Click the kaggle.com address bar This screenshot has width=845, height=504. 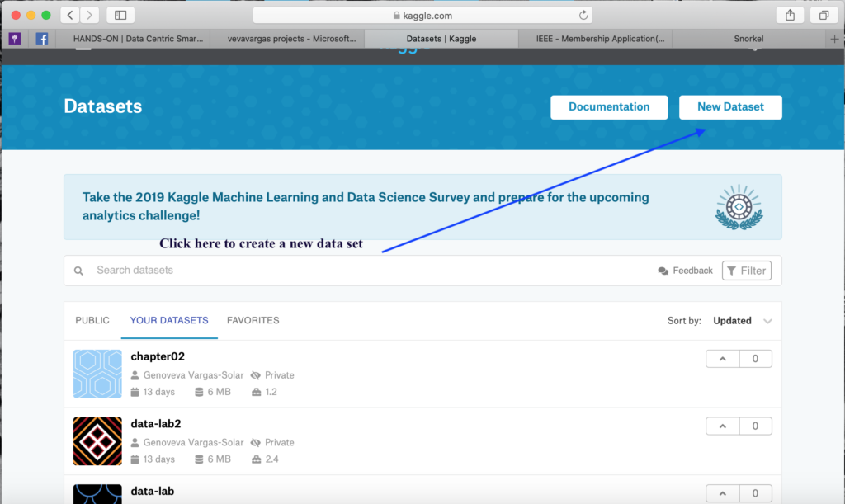422,15
